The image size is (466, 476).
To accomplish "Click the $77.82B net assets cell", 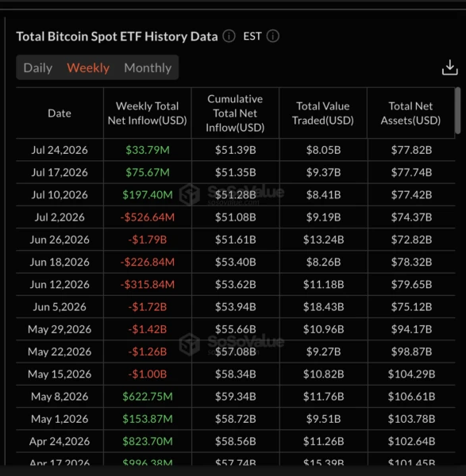I will [x=412, y=150].
